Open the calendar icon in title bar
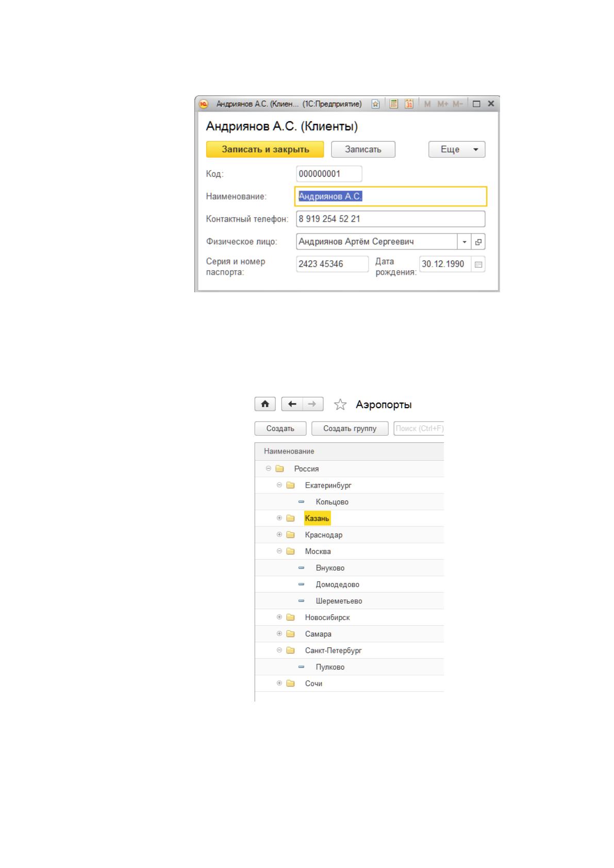The image size is (614, 868). point(409,104)
